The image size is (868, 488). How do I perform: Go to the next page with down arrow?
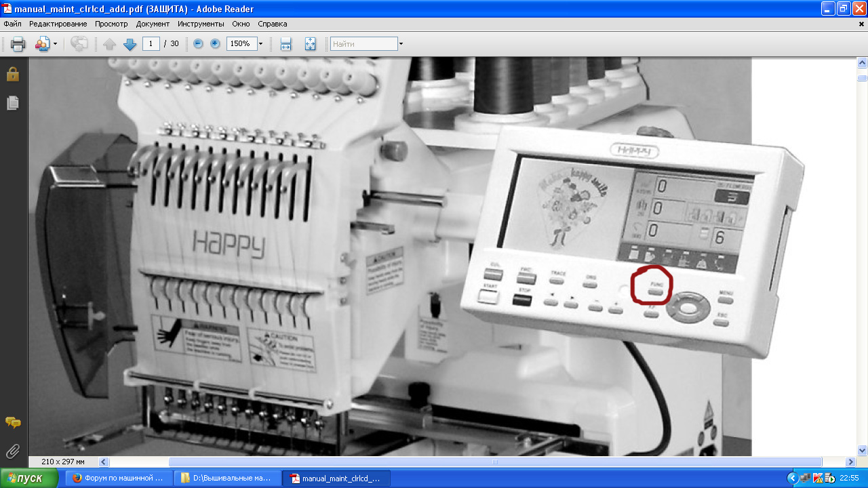pos(130,44)
